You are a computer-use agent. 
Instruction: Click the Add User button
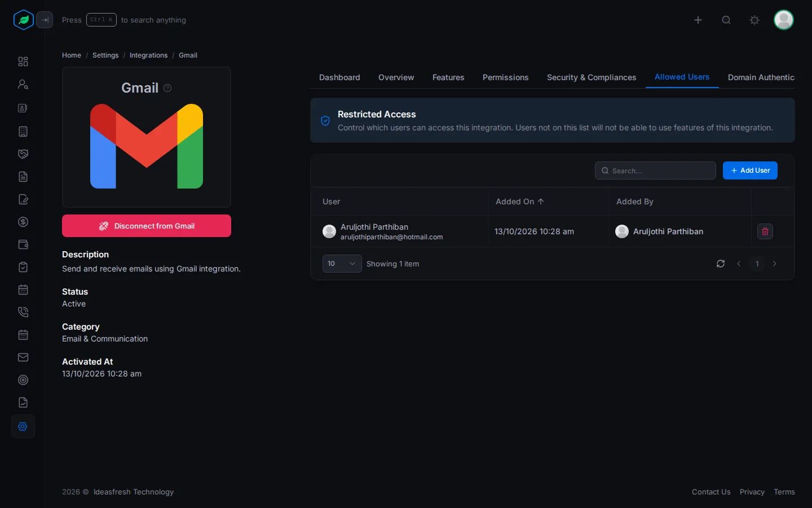(750, 170)
